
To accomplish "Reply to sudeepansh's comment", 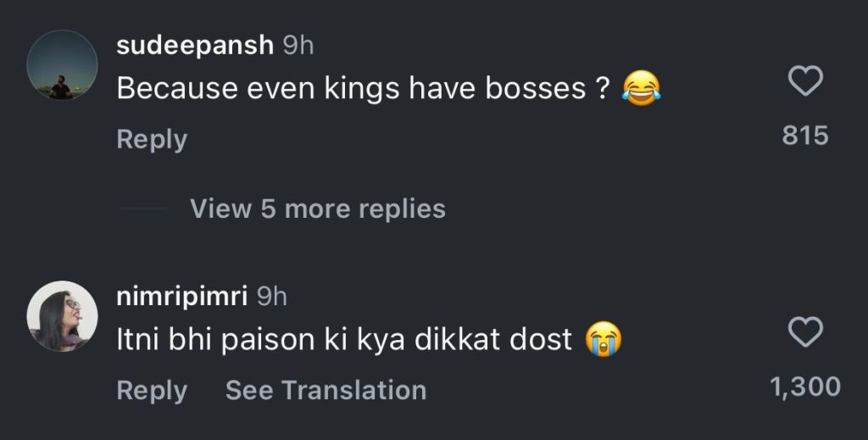I will [x=152, y=139].
